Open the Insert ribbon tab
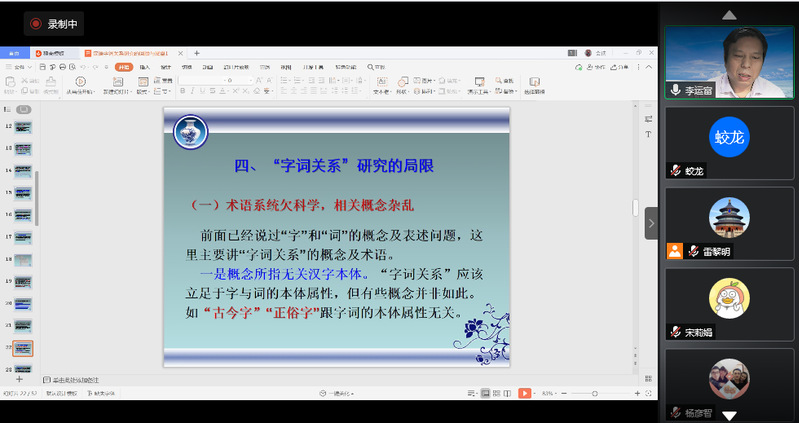Image resolution: width=799 pixels, height=423 pixels. click(x=145, y=67)
